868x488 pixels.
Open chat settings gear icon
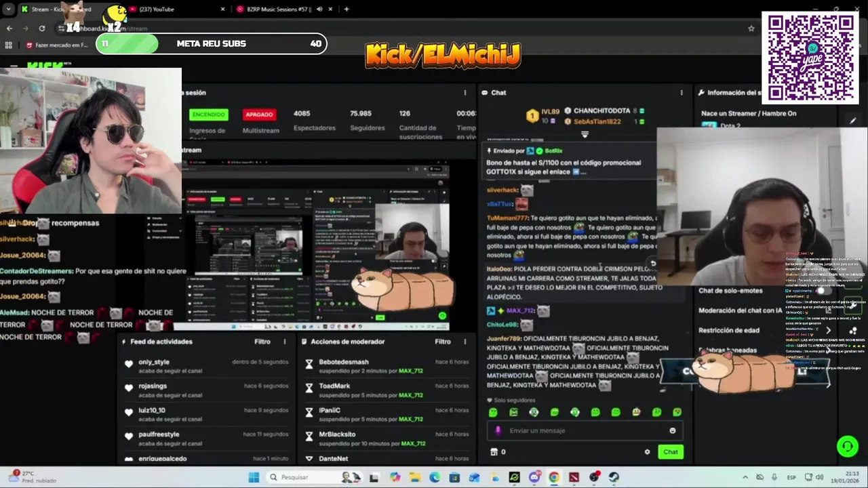647,452
